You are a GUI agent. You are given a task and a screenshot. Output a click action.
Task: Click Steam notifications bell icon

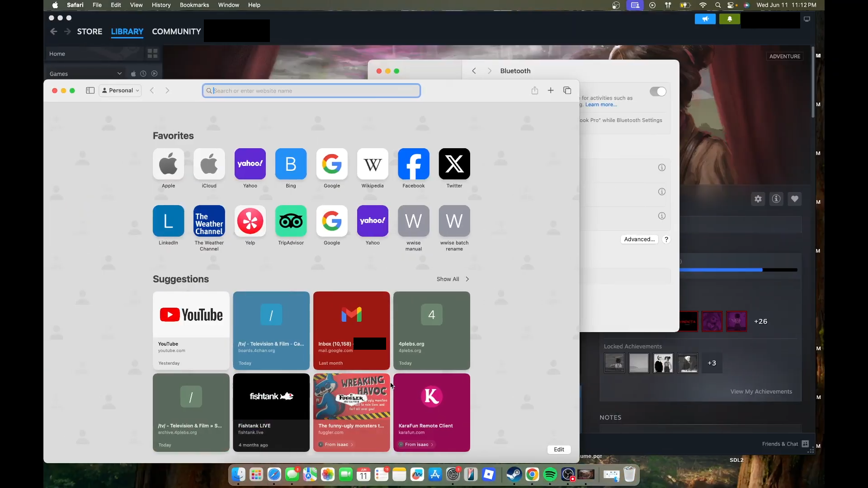[730, 19]
